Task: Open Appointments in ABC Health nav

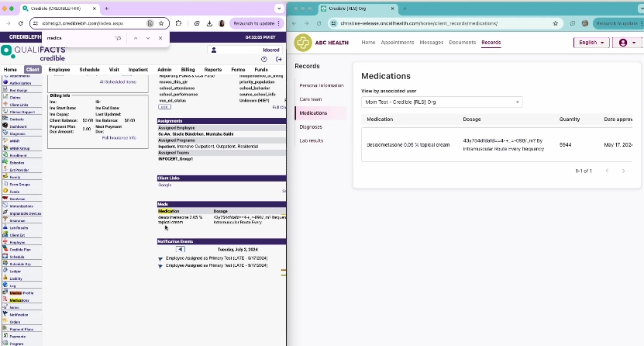Action: click(397, 43)
